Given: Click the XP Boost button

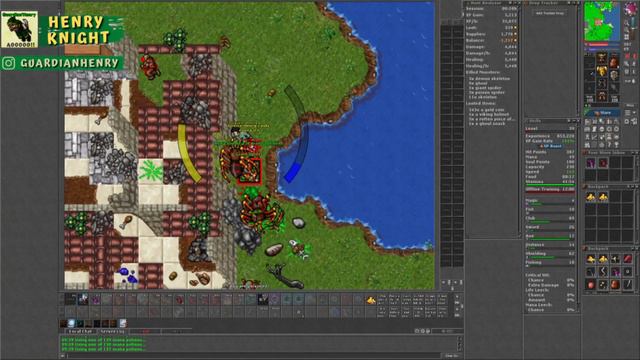Looking at the screenshot, I should (x=551, y=146).
